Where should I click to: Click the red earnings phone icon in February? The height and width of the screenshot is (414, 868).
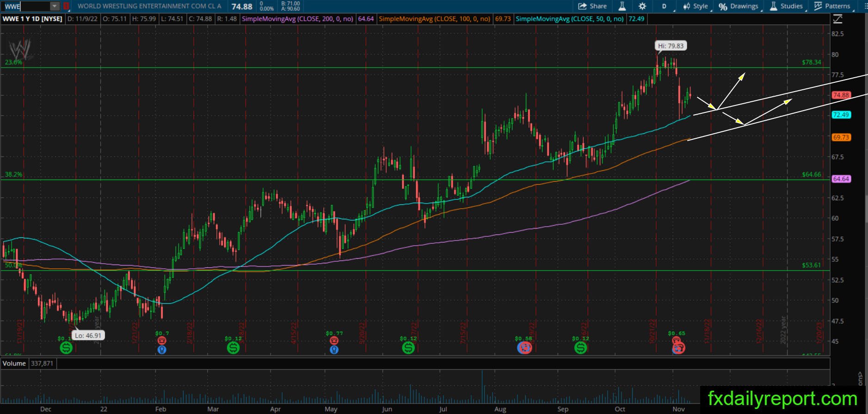click(161, 341)
